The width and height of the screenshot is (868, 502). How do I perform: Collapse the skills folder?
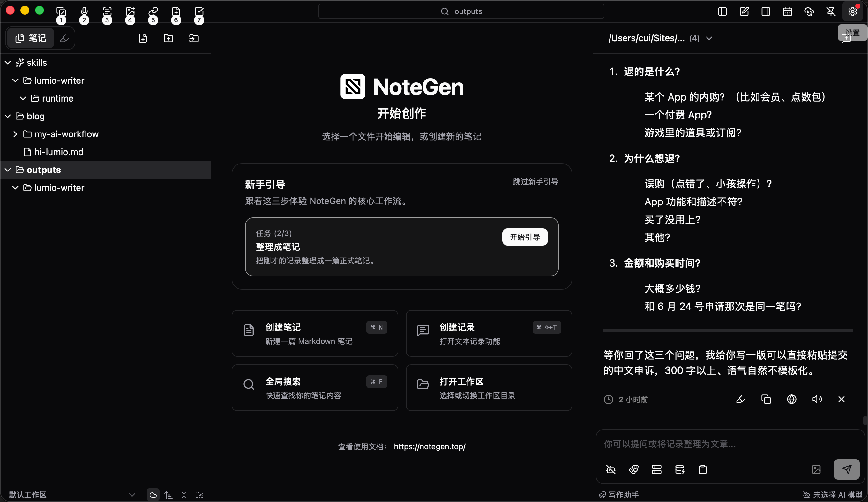coord(8,62)
